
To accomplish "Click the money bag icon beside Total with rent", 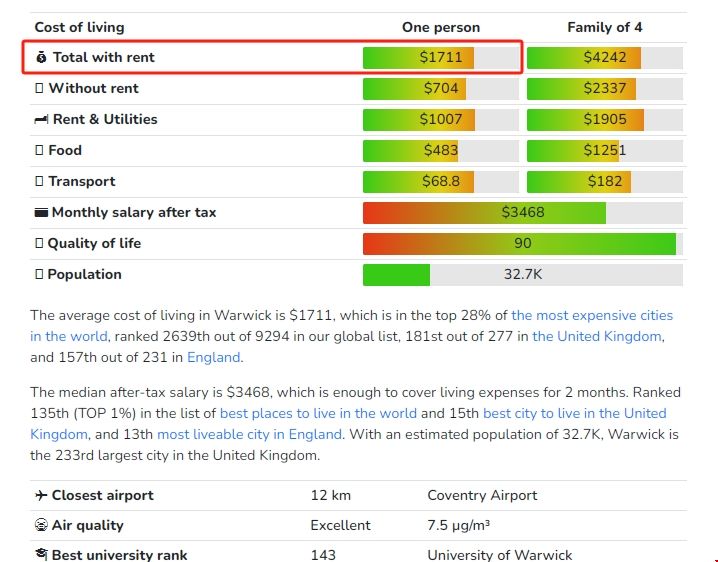I will tap(41, 58).
